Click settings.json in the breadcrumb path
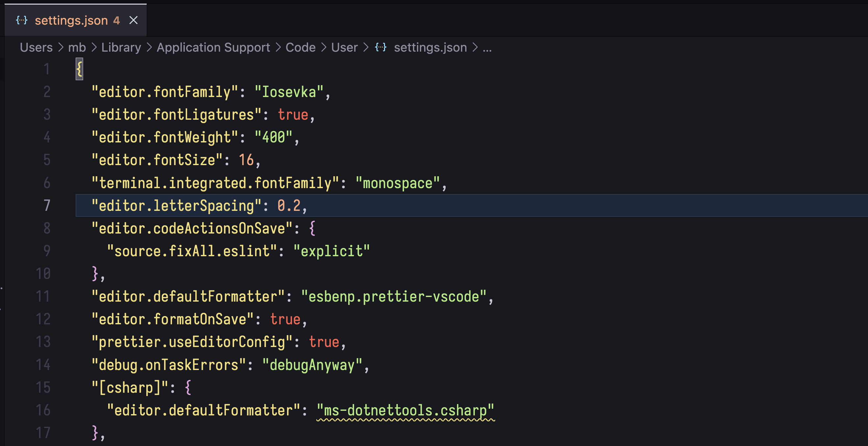 click(430, 48)
